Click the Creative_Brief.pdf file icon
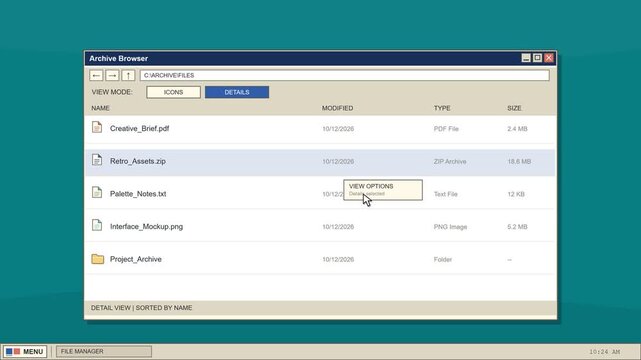The image size is (641, 360). [97, 127]
